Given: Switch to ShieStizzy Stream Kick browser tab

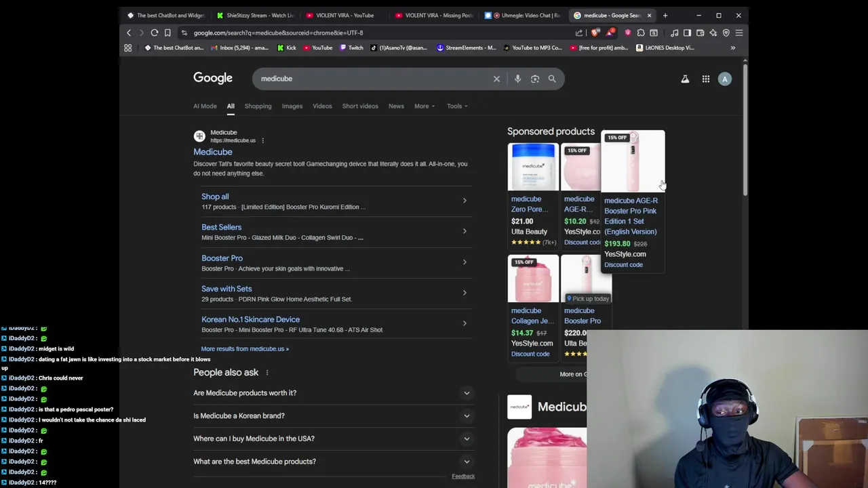Looking at the screenshot, I should point(256,15).
